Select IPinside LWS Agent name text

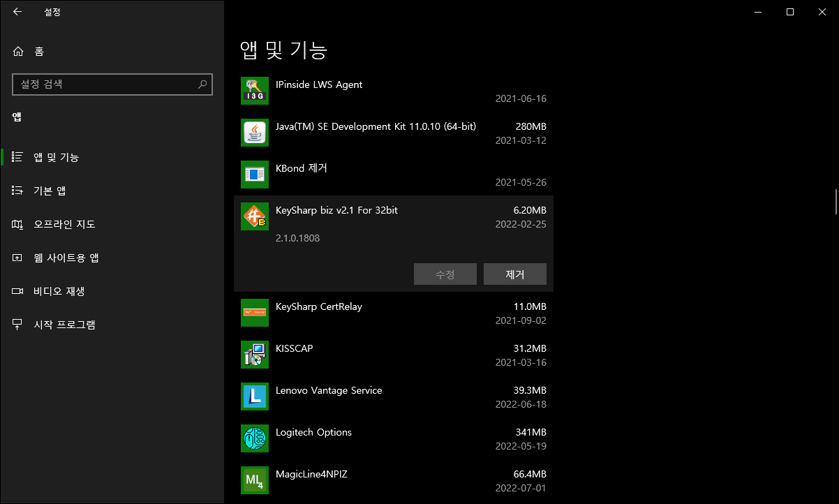319,84
